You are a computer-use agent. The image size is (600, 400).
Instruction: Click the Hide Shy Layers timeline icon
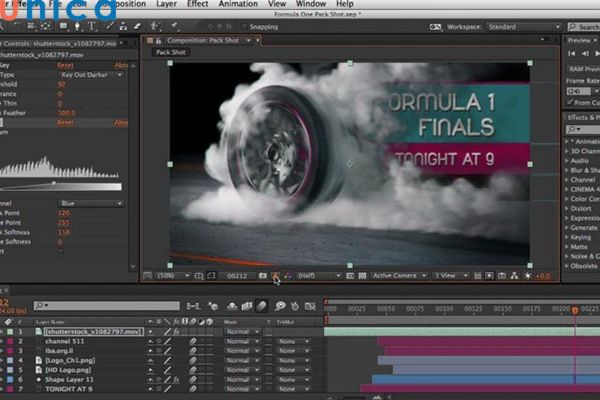click(232, 306)
